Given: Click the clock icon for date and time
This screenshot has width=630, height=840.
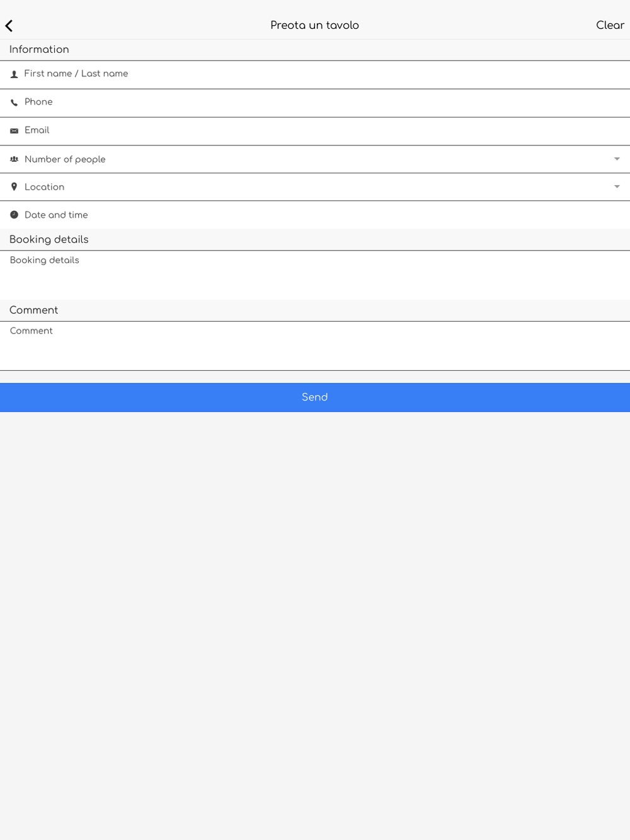Looking at the screenshot, I should tap(14, 215).
